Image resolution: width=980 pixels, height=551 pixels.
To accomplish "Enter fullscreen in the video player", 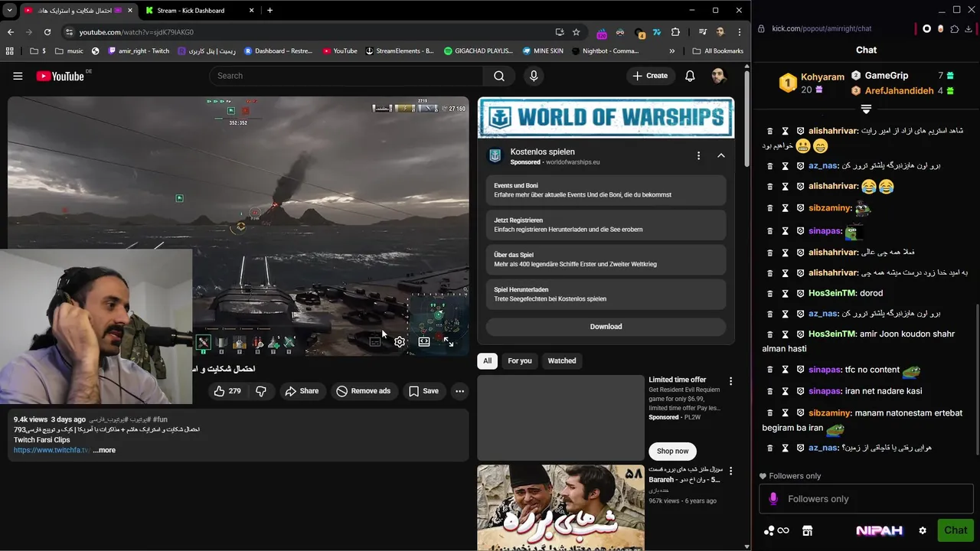I will pos(449,342).
